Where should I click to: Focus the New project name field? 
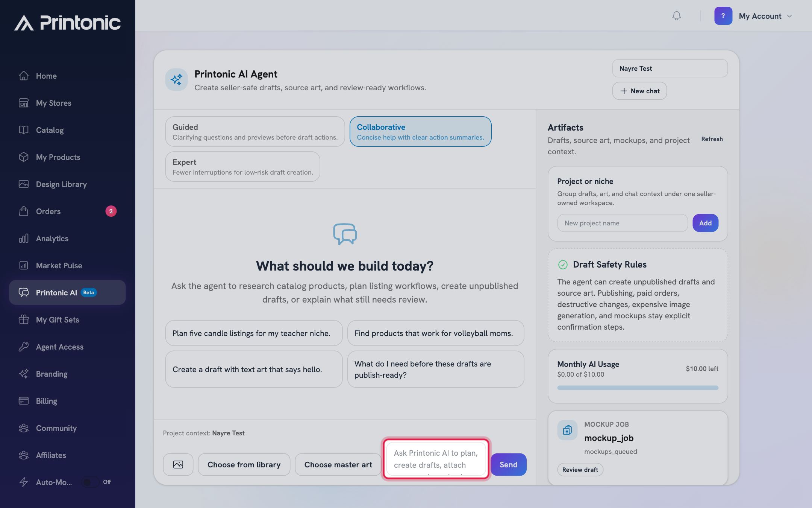coord(623,223)
